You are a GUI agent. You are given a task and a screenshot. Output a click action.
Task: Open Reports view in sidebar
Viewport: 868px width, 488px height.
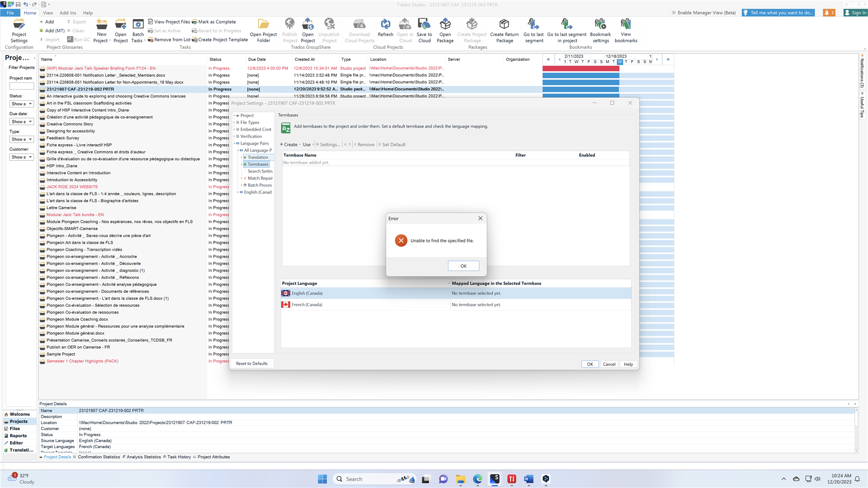[x=18, y=435]
